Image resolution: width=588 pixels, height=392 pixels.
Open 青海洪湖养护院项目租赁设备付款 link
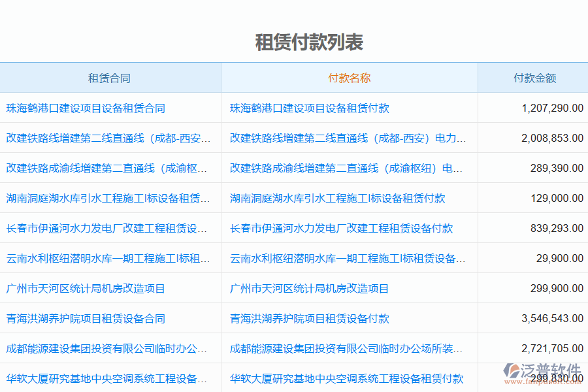click(x=307, y=318)
